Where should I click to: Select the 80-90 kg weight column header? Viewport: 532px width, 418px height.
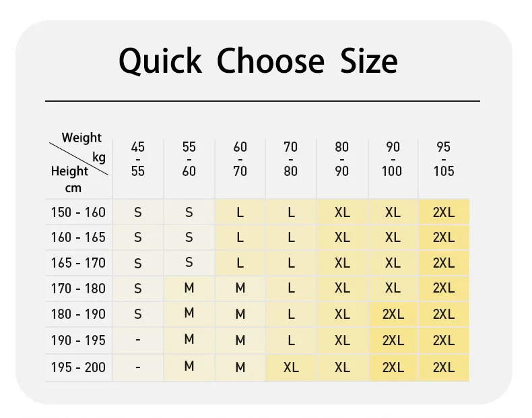pyautogui.click(x=341, y=159)
